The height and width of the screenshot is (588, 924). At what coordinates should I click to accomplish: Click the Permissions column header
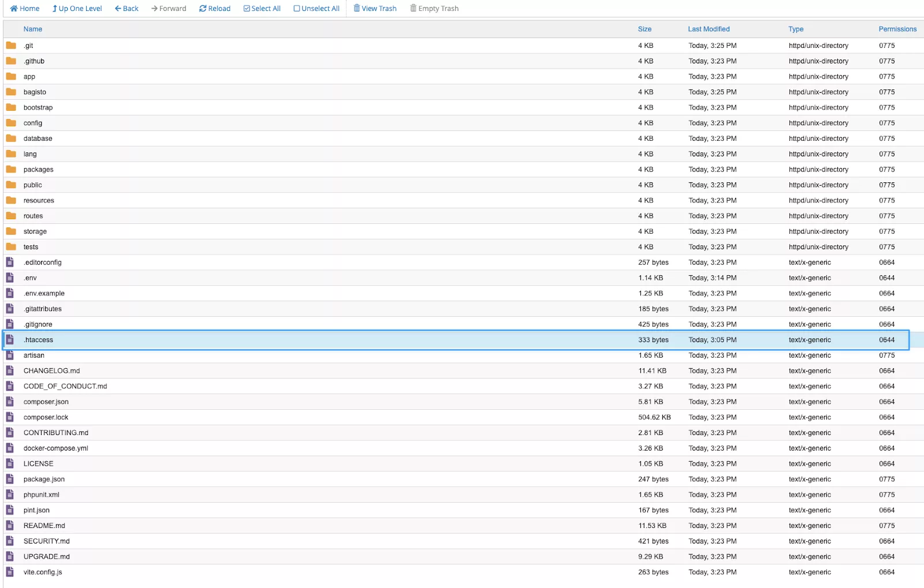click(897, 29)
